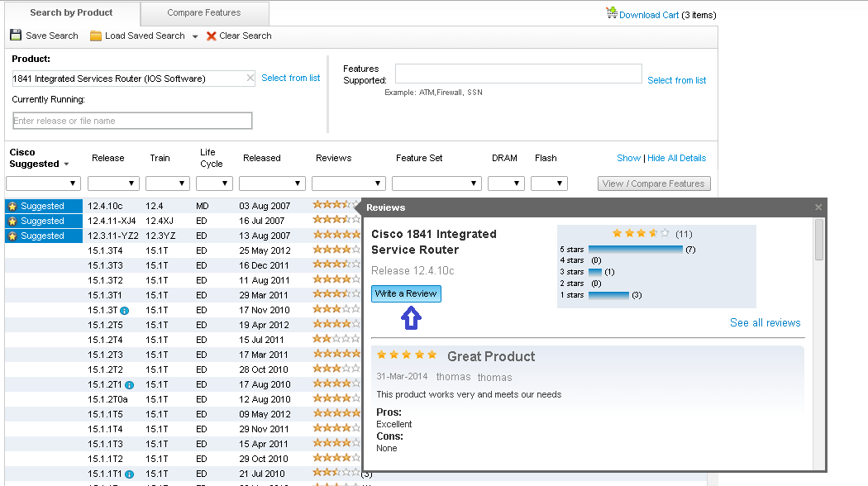Image resolution: width=868 pixels, height=486 pixels.
Task: Click the Suggested label for release 12.4.11-XJ4
Action: [43, 221]
